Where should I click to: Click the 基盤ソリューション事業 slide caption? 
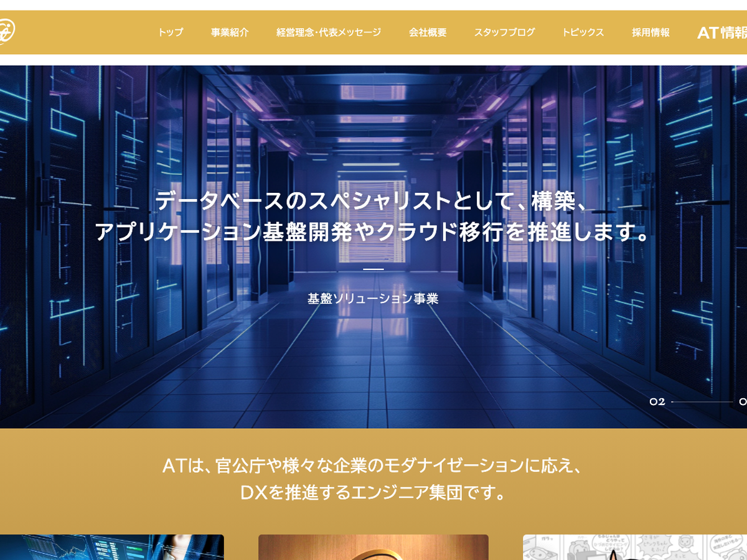[373, 299]
